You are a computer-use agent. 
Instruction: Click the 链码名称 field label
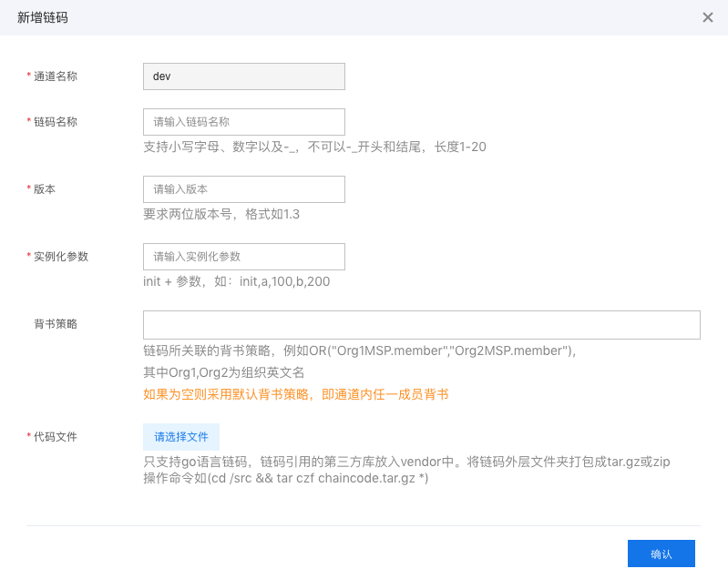56,122
